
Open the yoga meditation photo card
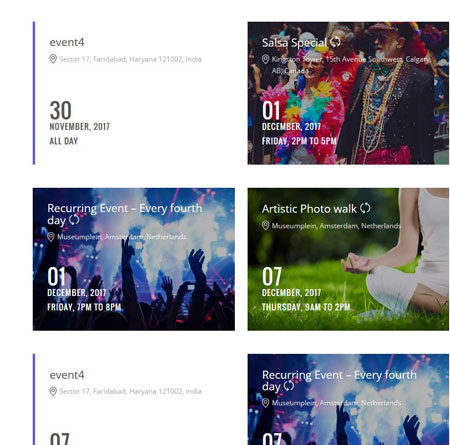click(x=348, y=259)
